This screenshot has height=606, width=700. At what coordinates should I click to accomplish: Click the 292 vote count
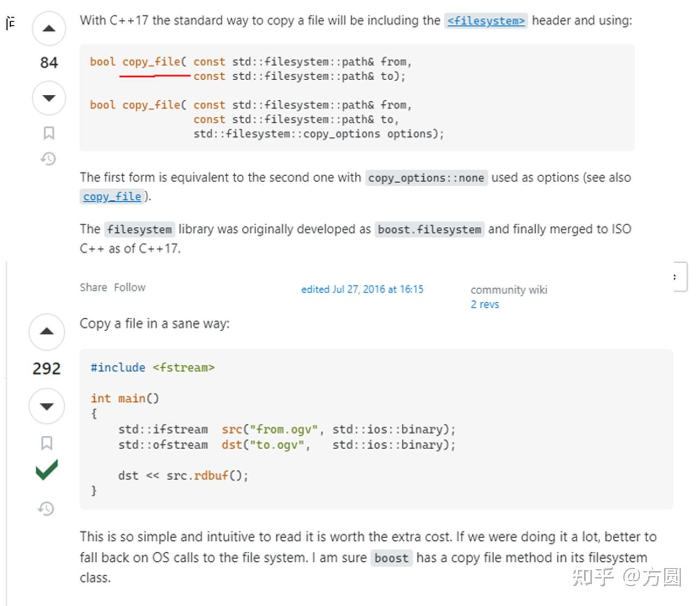tap(47, 368)
